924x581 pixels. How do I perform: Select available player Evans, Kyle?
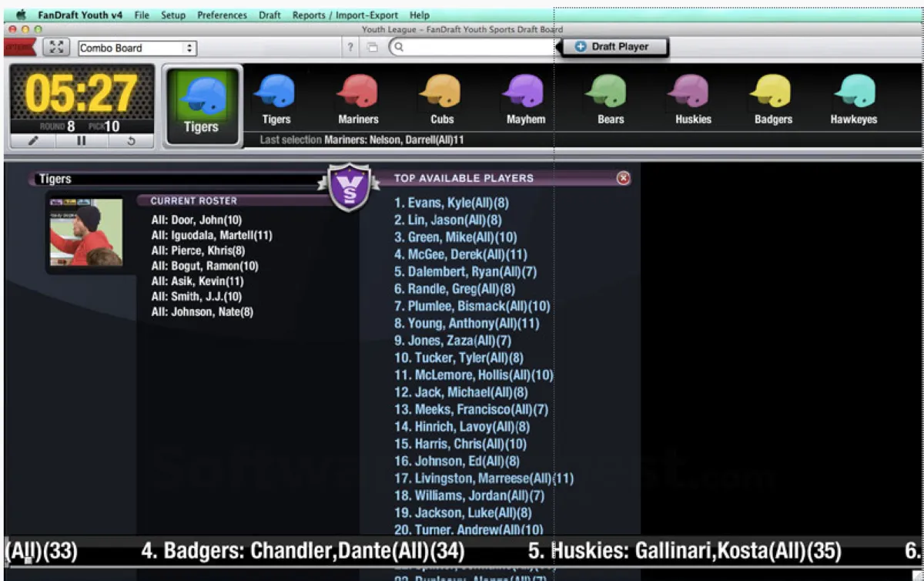pos(451,203)
